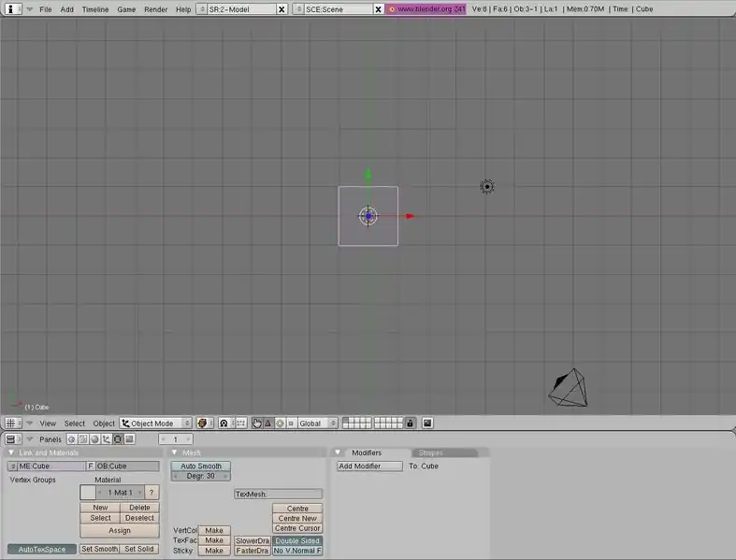Select the lamp object in the viewport

pyautogui.click(x=486, y=187)
